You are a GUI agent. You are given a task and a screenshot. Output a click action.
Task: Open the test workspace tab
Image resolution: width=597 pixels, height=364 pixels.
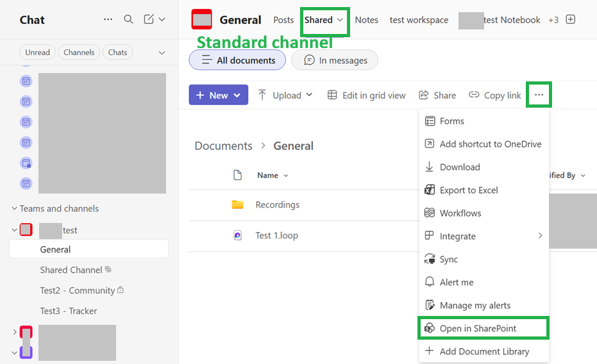coord(419,20)
